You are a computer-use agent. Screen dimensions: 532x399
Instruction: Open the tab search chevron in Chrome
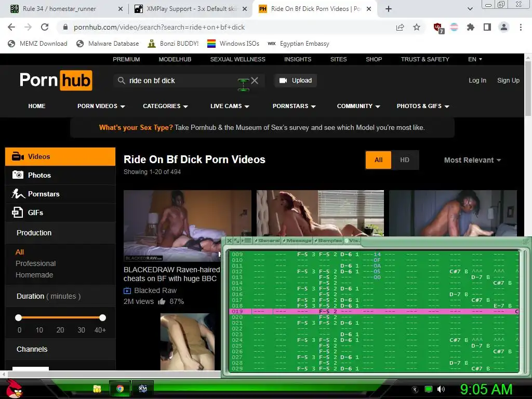470,9
